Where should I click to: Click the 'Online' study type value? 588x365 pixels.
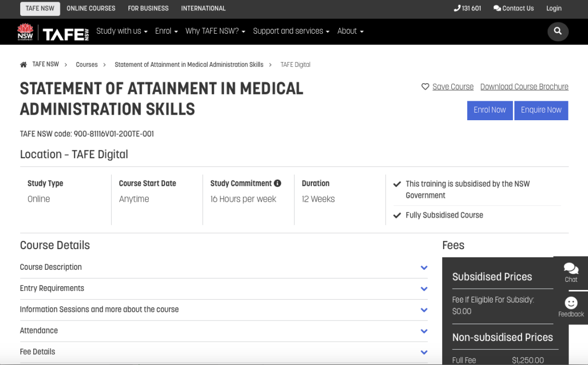pos(39,199)
